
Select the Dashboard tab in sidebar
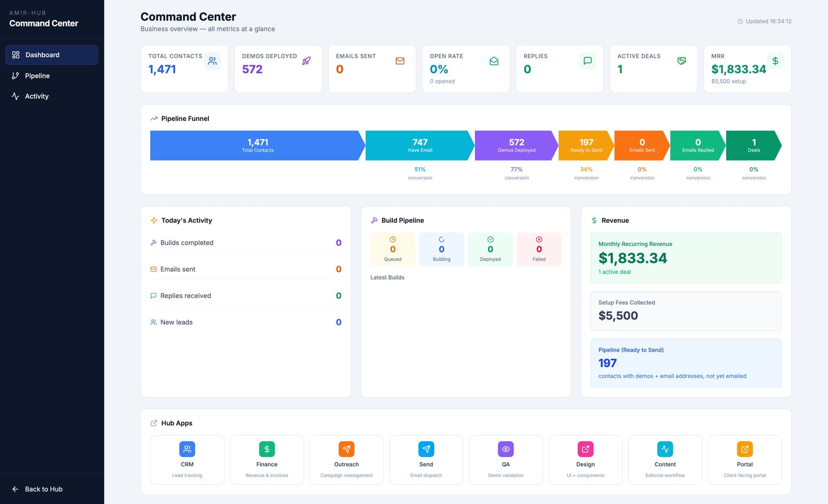pyautogui.click(x=42, y=55)
